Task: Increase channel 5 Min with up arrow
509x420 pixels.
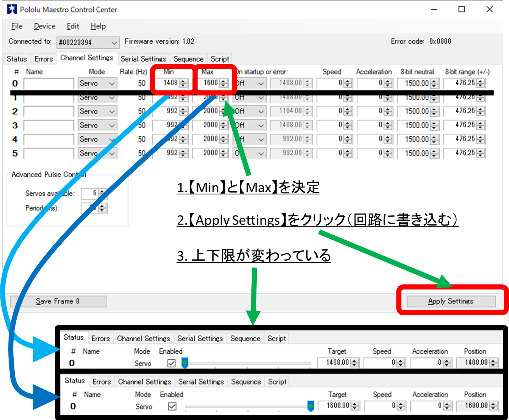Action: [x=184, y=151]
